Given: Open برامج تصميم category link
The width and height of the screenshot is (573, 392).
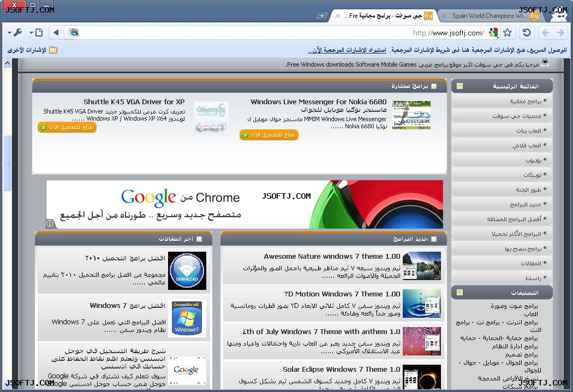Looking at the screenshot, I should click(x=522, y=354).
